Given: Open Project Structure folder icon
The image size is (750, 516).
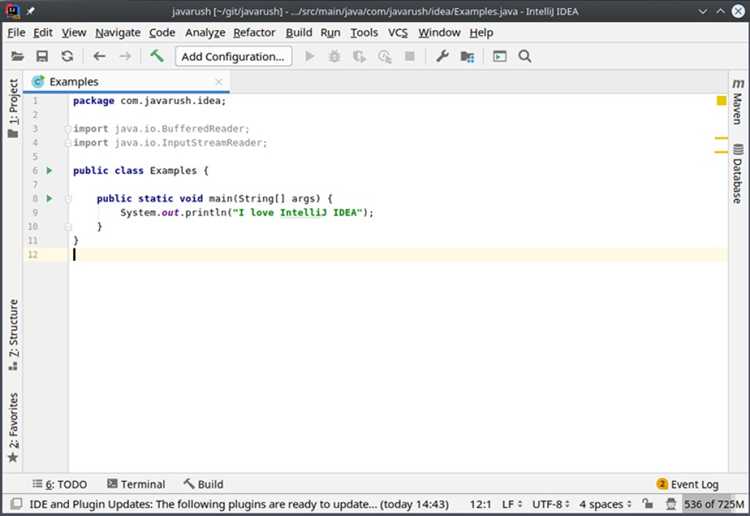Looking at the screenshot, I should (x=467, y=56).
